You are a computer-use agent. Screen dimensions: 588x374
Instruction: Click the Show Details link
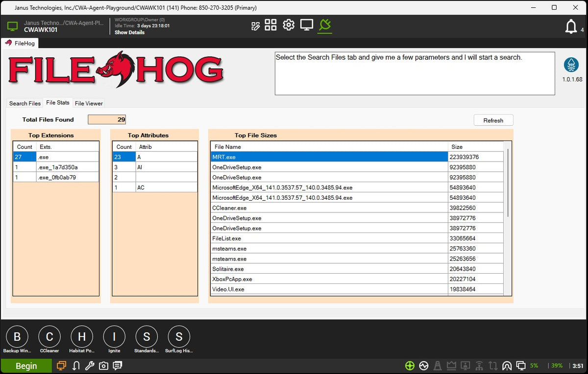pos(129,32)
